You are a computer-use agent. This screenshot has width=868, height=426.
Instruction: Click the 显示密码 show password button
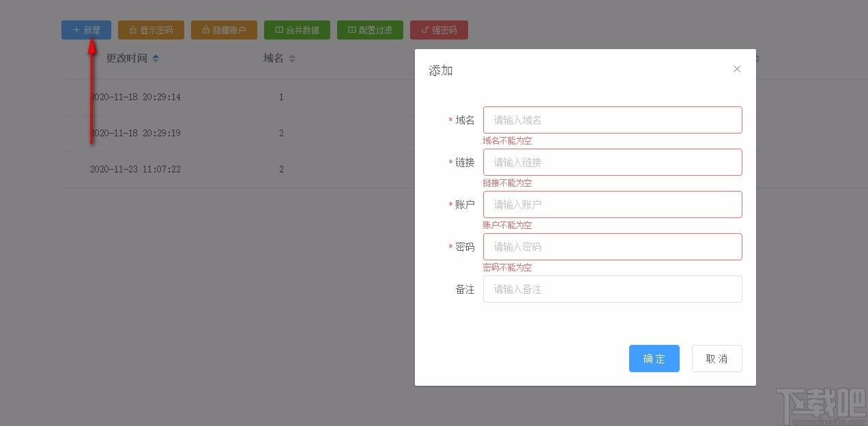tap(151, 30)
